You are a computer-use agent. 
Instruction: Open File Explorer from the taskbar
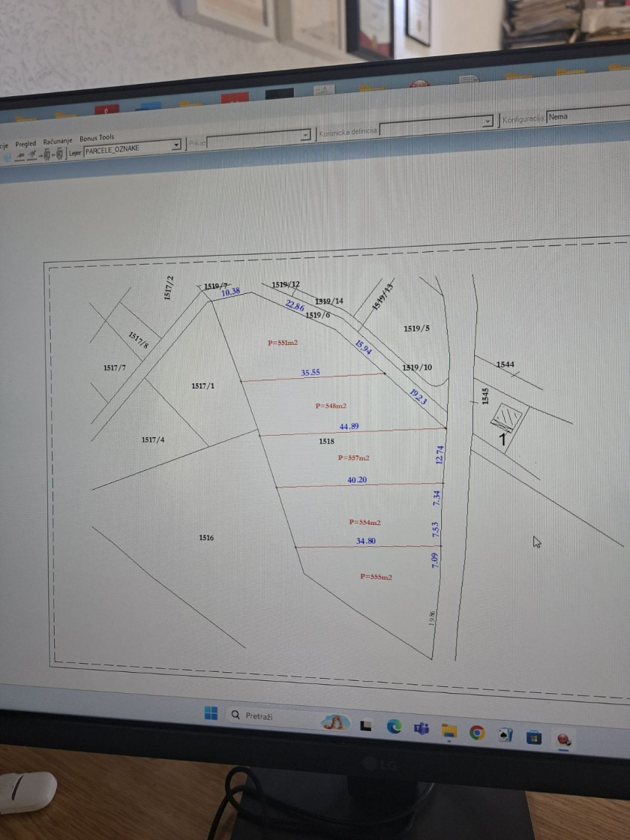pos(448,730)
